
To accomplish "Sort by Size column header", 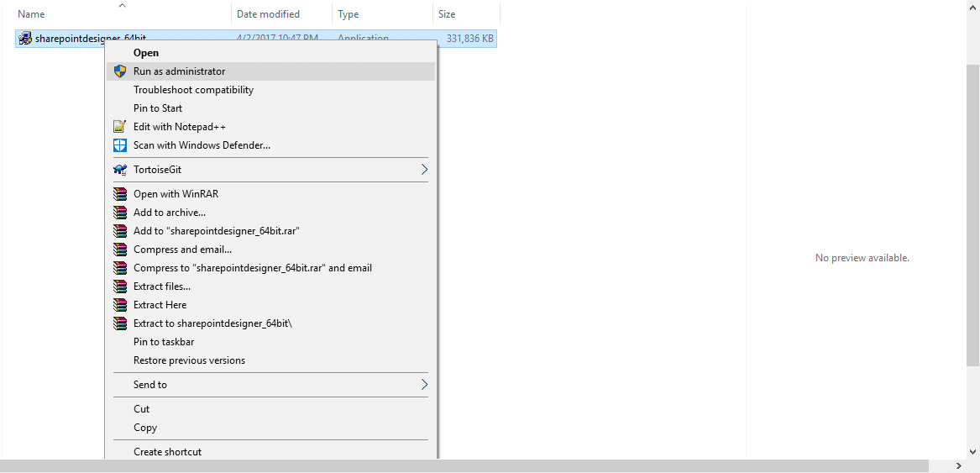I will click(466, 13).
